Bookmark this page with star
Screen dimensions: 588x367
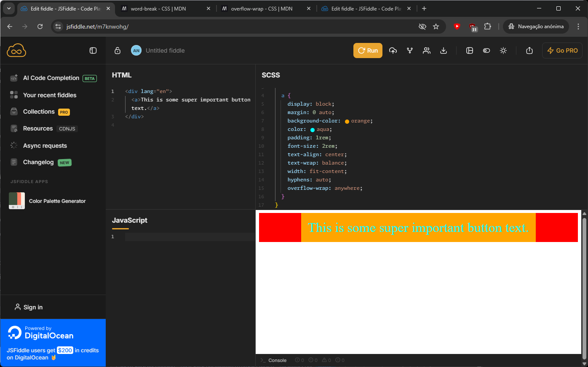[436, 27]
